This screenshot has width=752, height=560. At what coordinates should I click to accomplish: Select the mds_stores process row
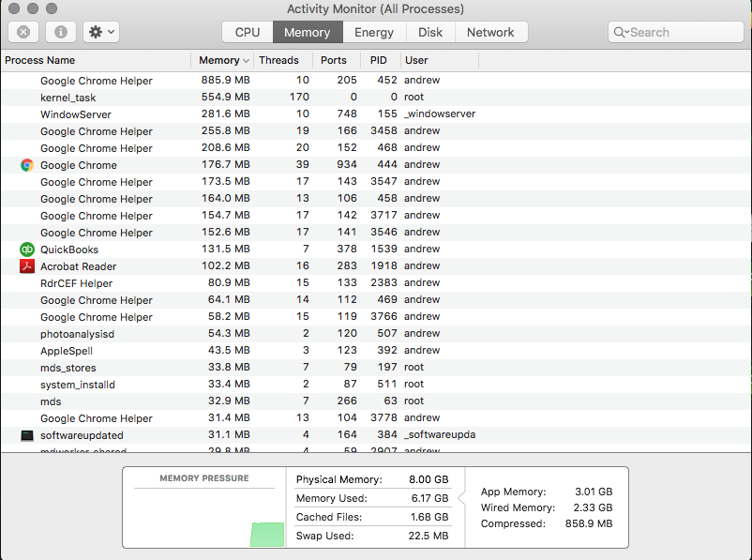point(376,368)
